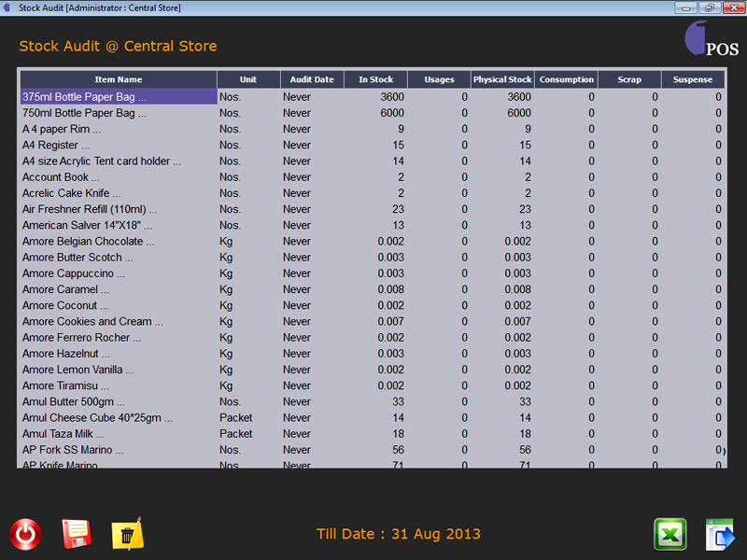Sort by Item Name column header
Viewport: 747px width, 560px height.
119,79
